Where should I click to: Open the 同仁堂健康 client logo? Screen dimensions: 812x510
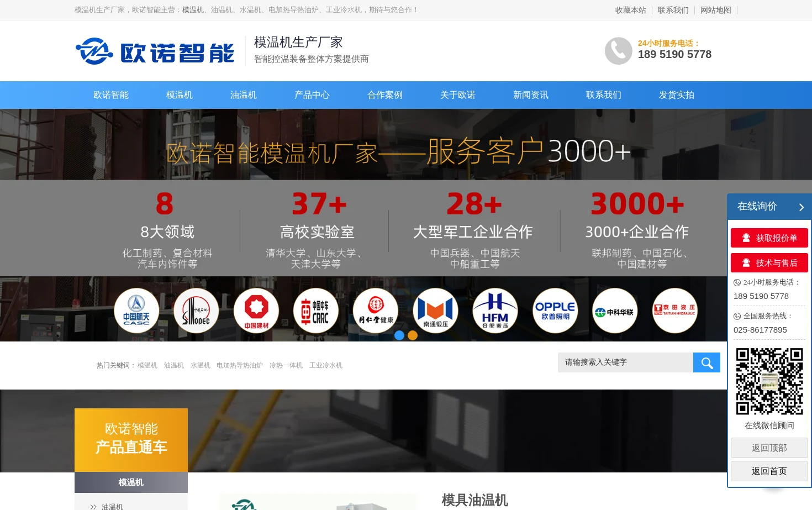[x=376, y=311]
